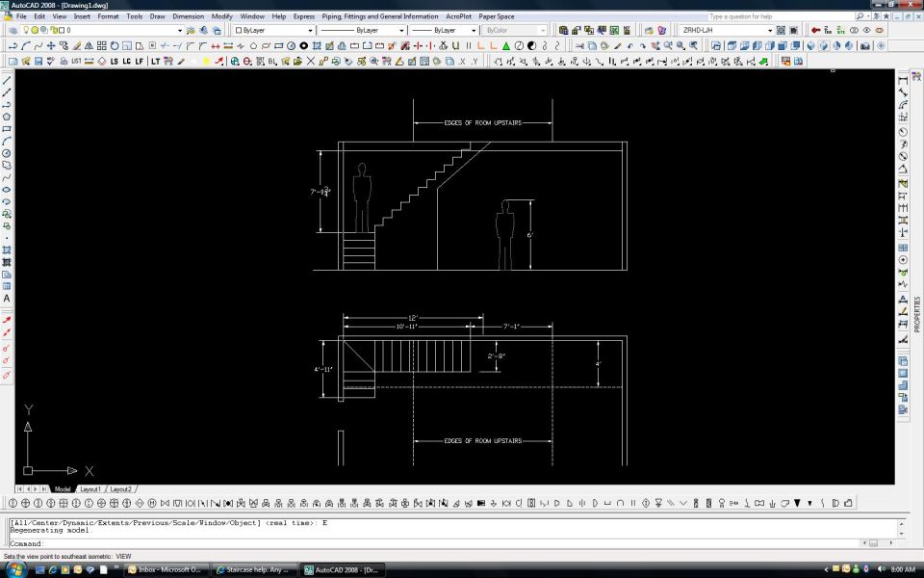
Task: Select the Table tool
Action: 7,287
